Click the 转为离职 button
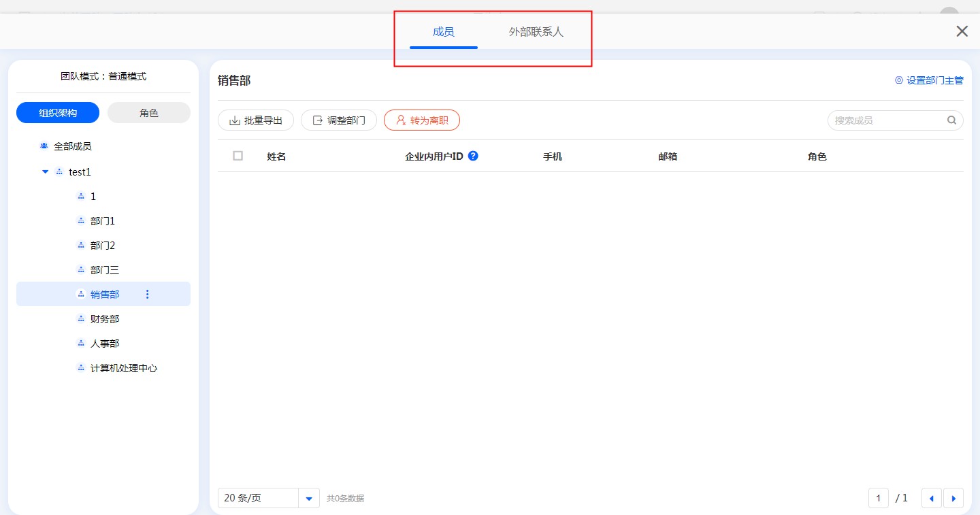980x515 pixels. (x=422, y=120)
